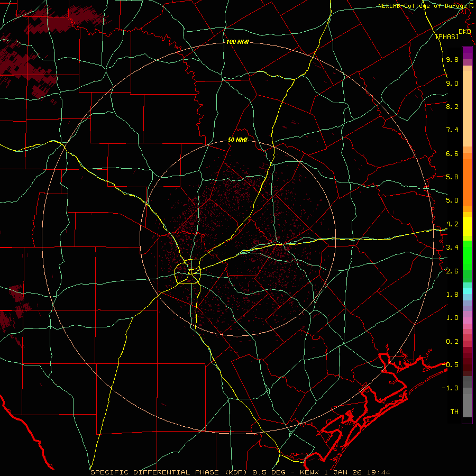Click the 7.4 value on the color scale

pyautogui.click(x=452, y=130)
